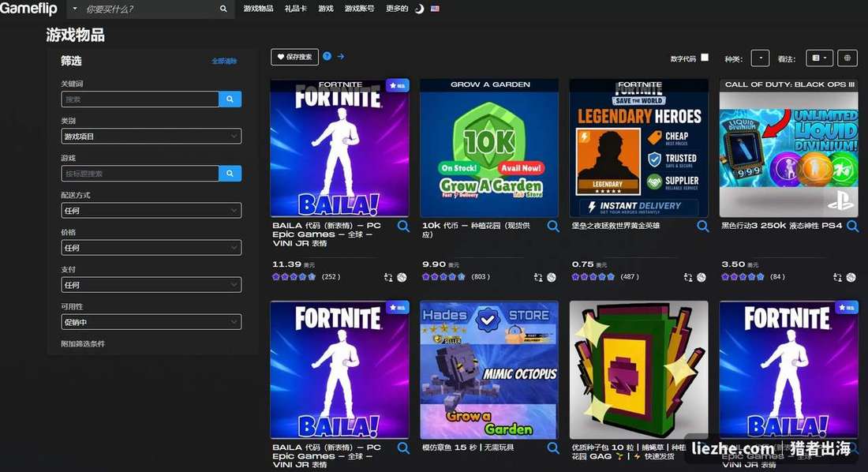Open the 价格 price dropdown
Image resolution: width=868 pixels, height=472 pixels.
click(x=152, y=248)
